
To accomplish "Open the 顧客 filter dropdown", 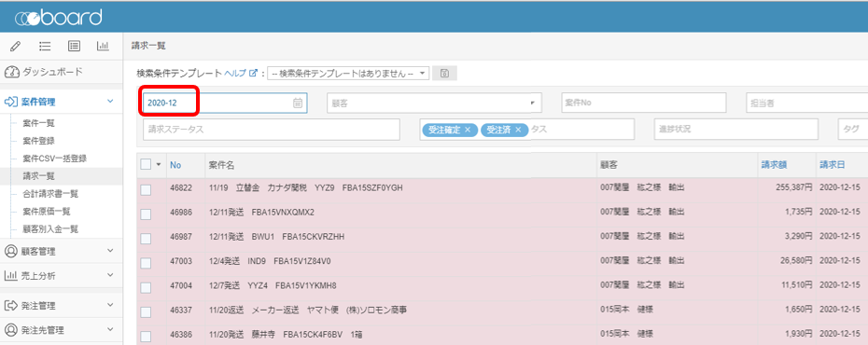I will tap(434, 103).
